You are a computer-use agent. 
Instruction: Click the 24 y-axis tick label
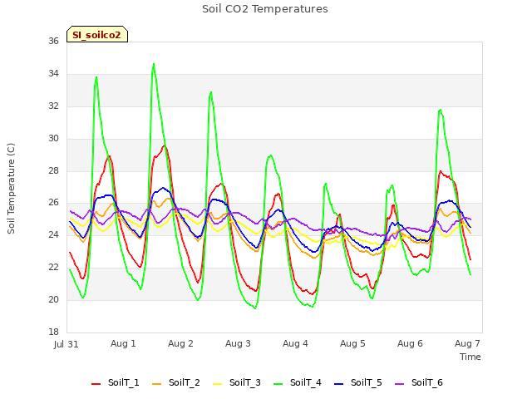pos(53,234)
